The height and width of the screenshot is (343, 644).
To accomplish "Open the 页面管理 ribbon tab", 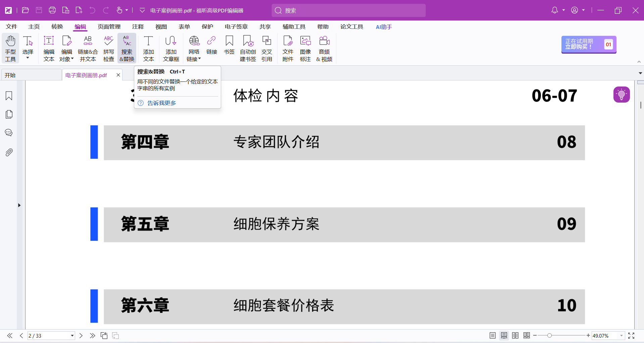I will (109, 27).
